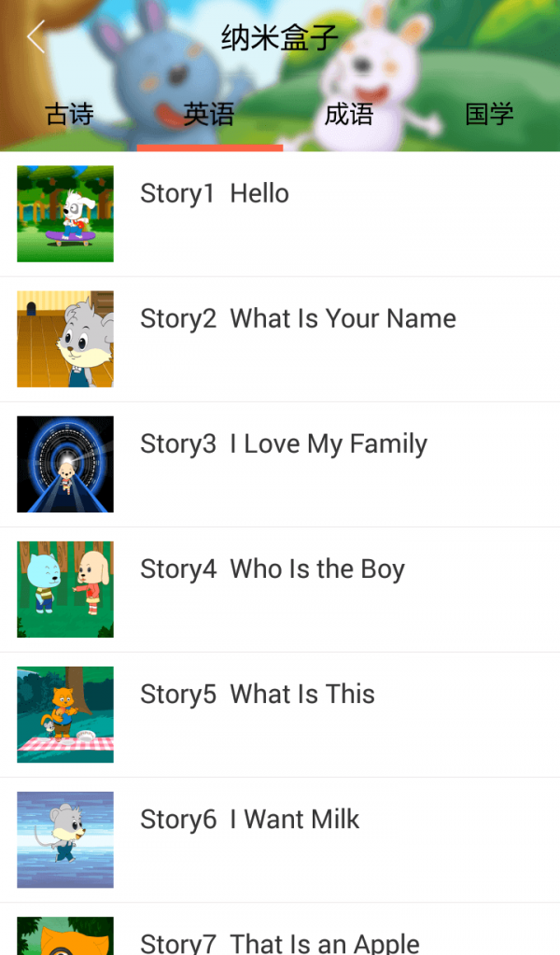Tap the Story6 mouse thumbnail
Viewport: 560px width, 955px height.
click(x=65, y=839)
